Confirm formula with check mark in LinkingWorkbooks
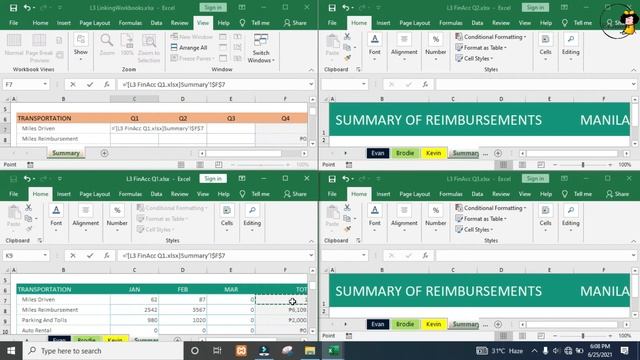Screen dimensions: 640x360 coord(90,84)
